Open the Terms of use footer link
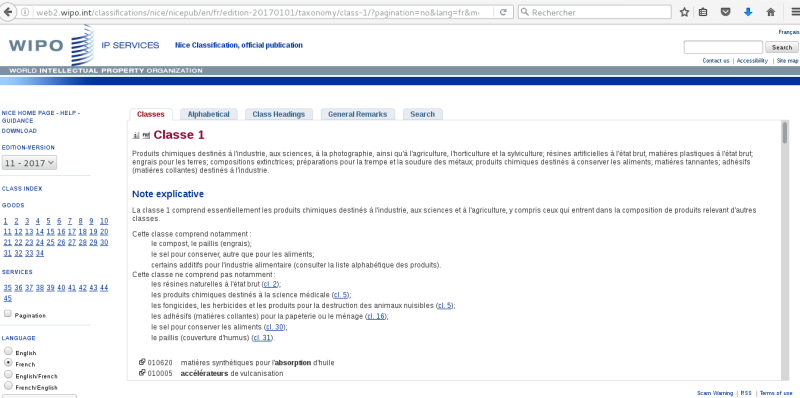 [x=776, y=393]
